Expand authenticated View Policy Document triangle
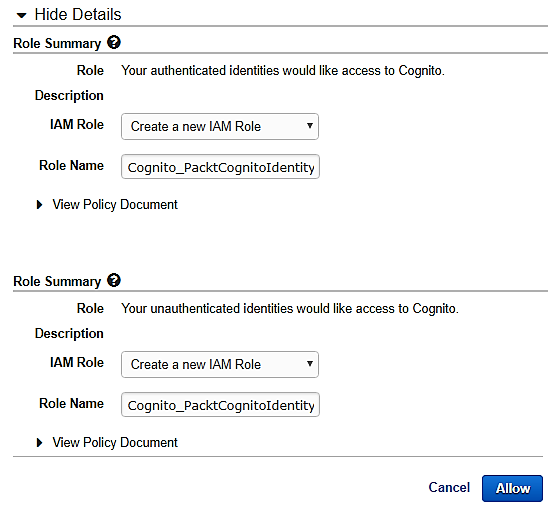 pos(39,205)
